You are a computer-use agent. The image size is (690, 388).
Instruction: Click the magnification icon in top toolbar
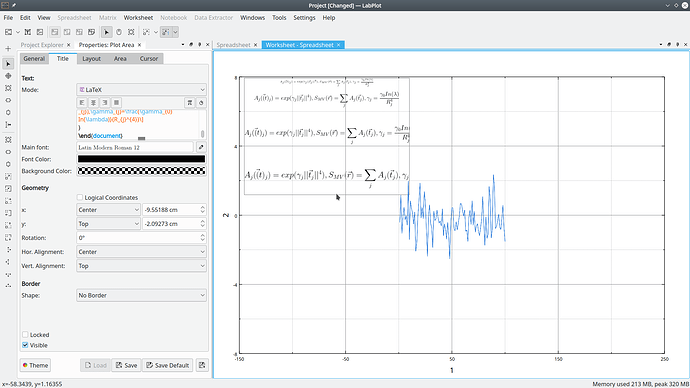[146, 32]
